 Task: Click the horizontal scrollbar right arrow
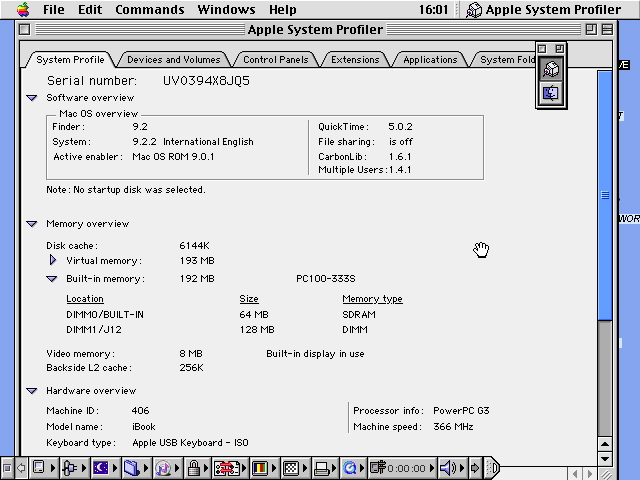point(590,474)
